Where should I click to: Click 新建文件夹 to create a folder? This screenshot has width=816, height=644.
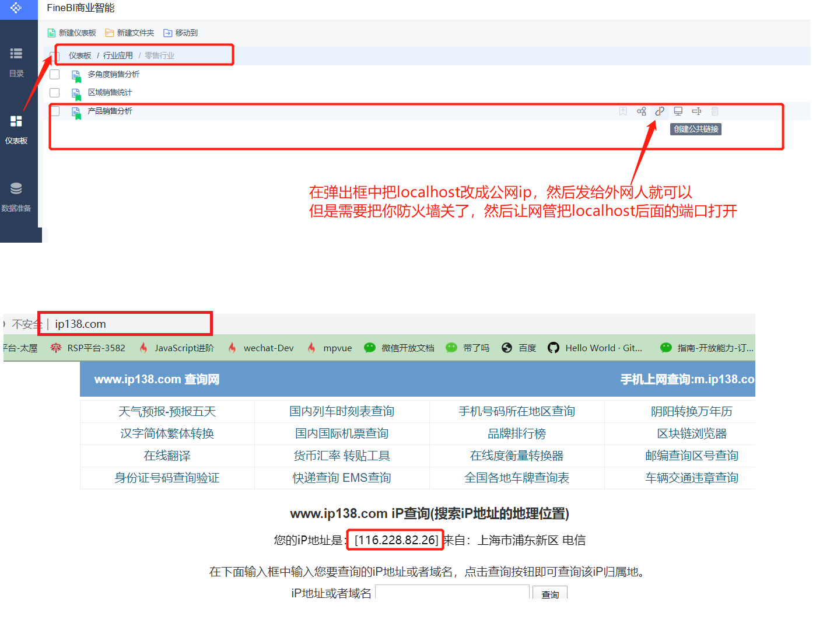(129, 33)
